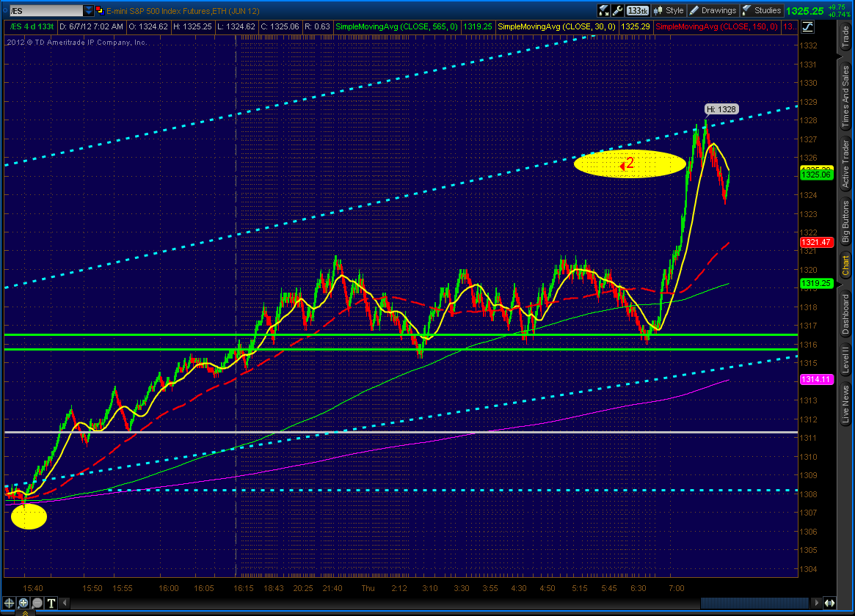This screenshot has width=855, height=616.
Task: Open chart settings wrench icon
Action: click(618, 10)
